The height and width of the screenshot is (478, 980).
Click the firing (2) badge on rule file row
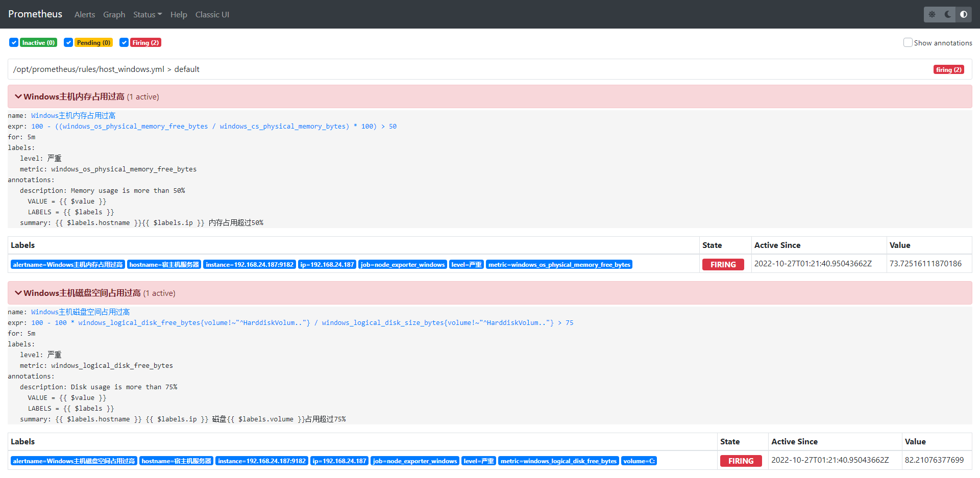pos(949,69)
